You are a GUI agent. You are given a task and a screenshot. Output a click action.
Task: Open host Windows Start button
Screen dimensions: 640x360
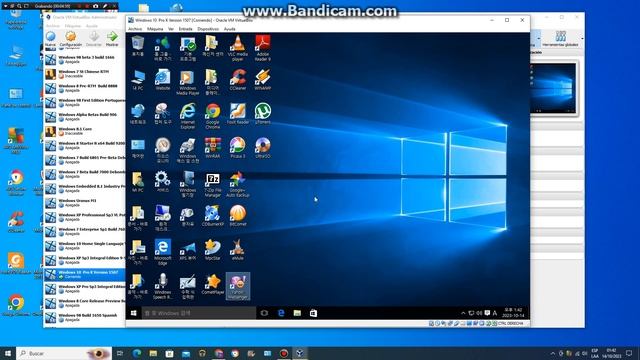tap(8, 353)
